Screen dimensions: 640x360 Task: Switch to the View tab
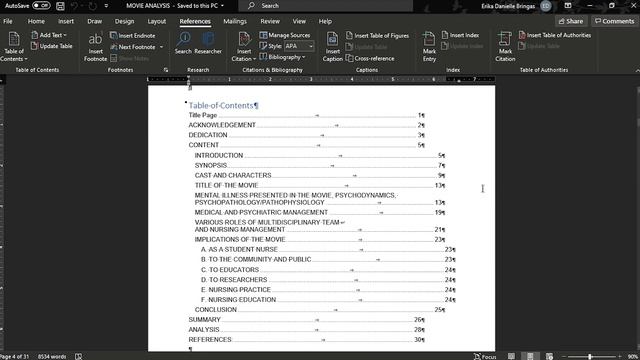point(299,21)
